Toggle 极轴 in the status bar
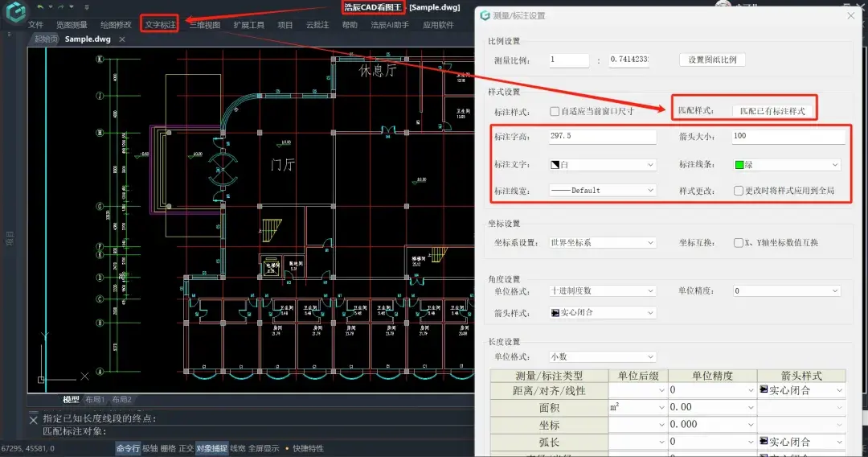Image resolution: width=868 pixels, height=457 pixels. pos(149,448)
